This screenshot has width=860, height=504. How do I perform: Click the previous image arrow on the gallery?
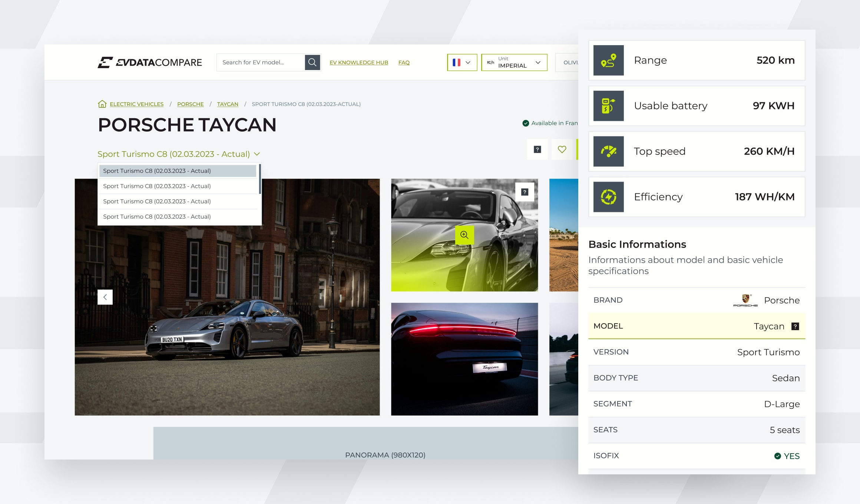105,297
